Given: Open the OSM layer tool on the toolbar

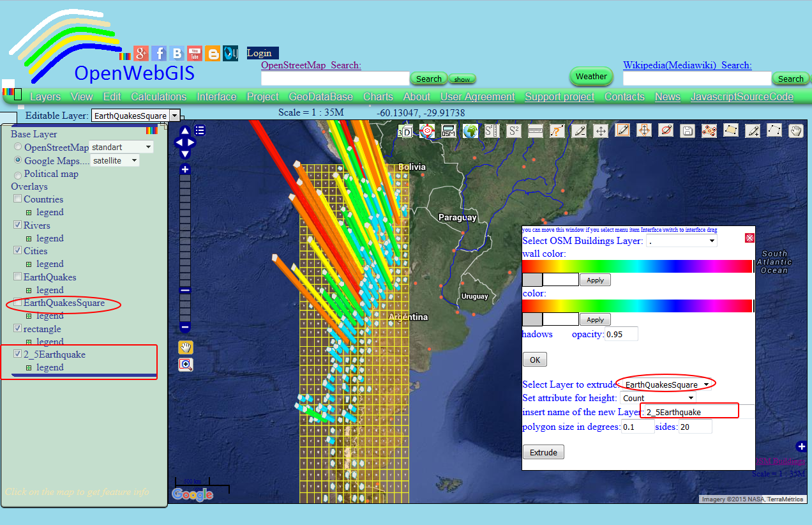Looking at the screenshot, I should coord(447,130).
